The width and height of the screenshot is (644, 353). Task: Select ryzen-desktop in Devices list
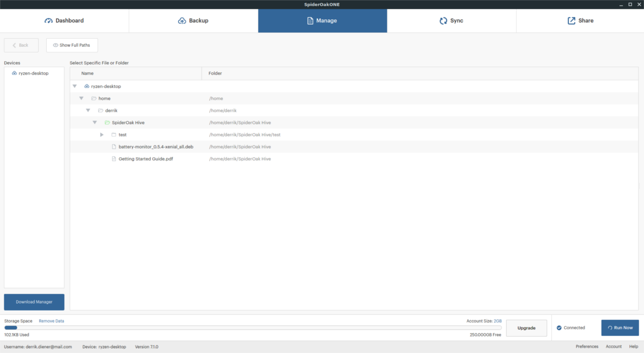point(34,73)
